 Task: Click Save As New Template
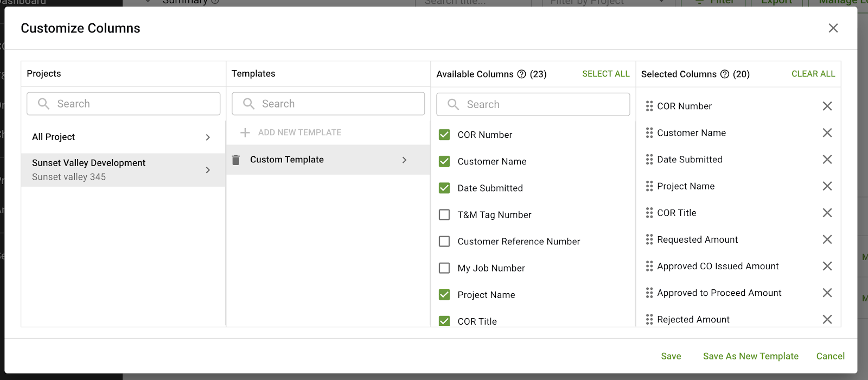click(750, 356)
